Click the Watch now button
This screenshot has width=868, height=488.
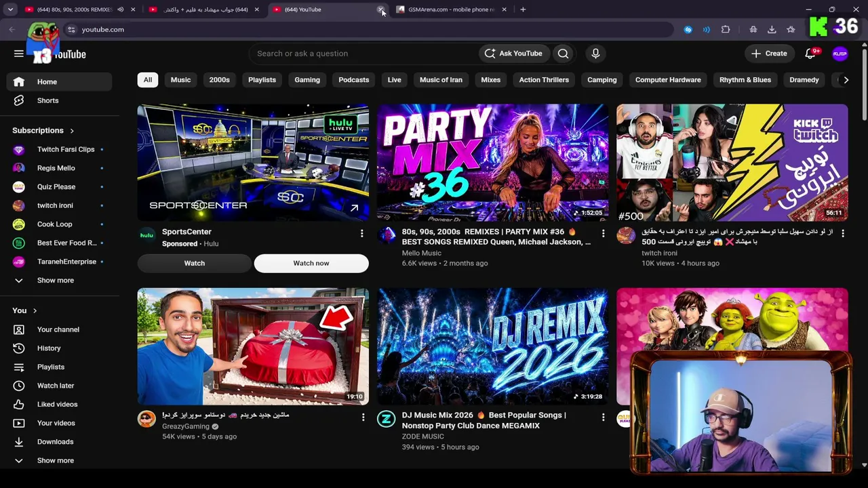[311, 263]
